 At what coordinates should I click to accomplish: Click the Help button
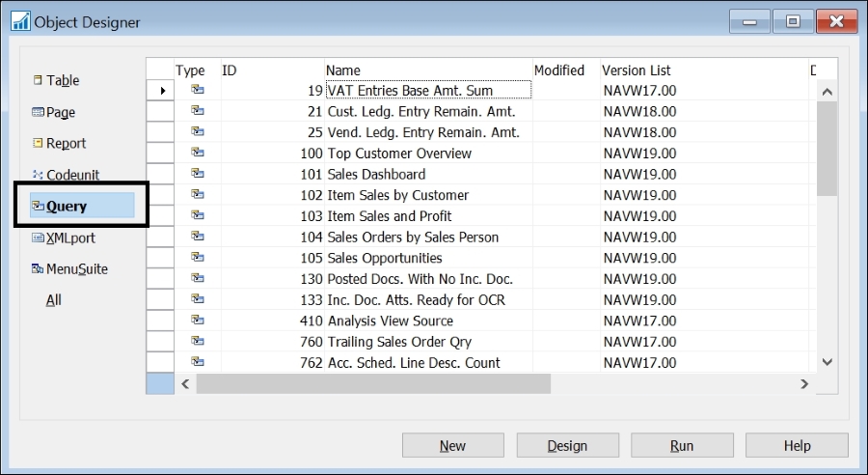797,445
